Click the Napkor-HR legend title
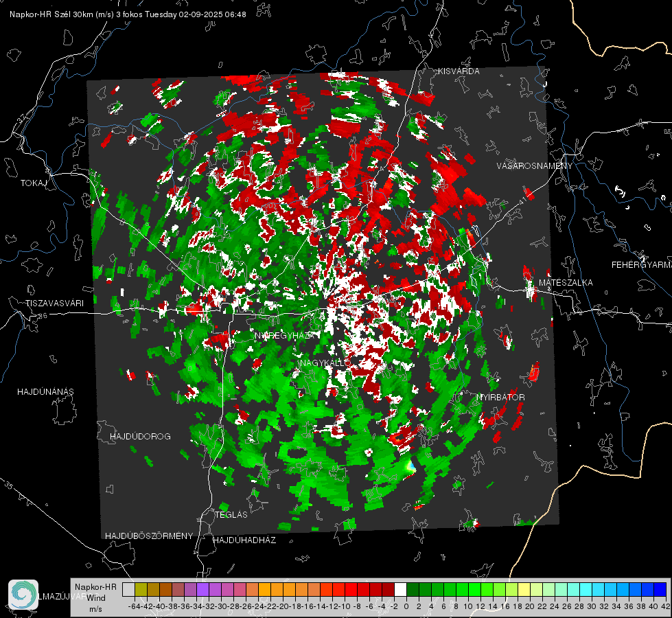 point(95,587)
